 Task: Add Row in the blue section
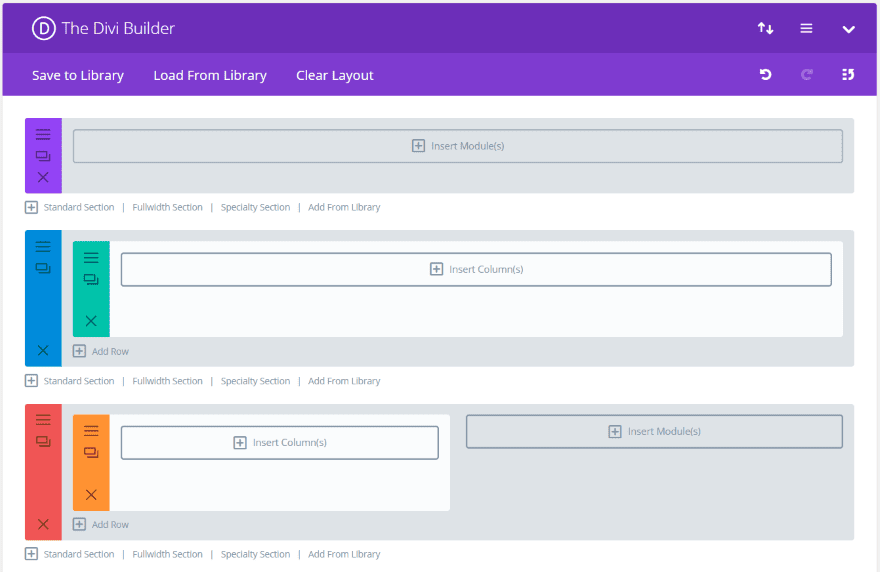tap(110, 351)
